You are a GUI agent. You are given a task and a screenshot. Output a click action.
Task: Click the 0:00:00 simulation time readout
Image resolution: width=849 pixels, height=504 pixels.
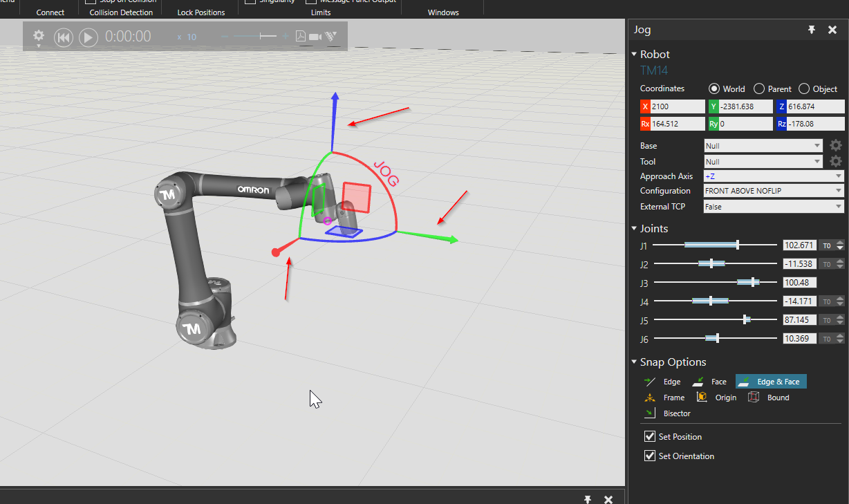[128, 37]
